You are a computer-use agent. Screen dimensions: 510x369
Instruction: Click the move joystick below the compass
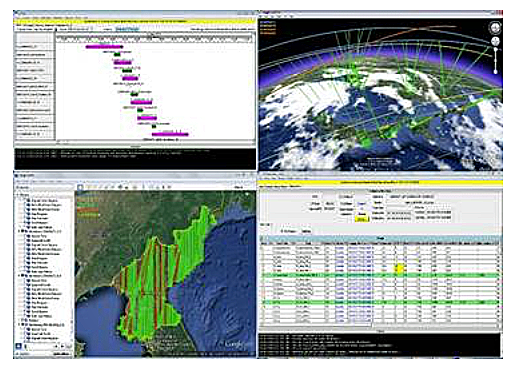click(495, 42)
